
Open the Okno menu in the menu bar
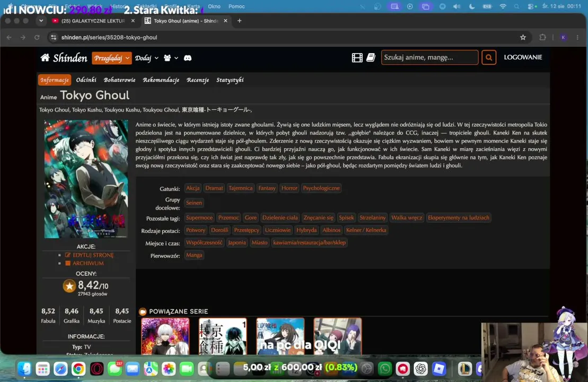point(214,6)
